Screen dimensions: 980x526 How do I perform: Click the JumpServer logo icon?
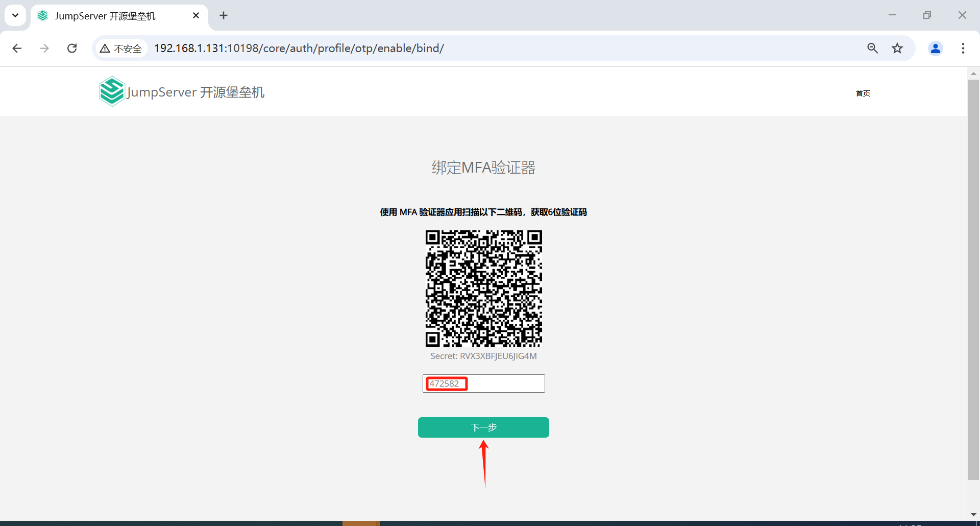(x=112, y=91)
